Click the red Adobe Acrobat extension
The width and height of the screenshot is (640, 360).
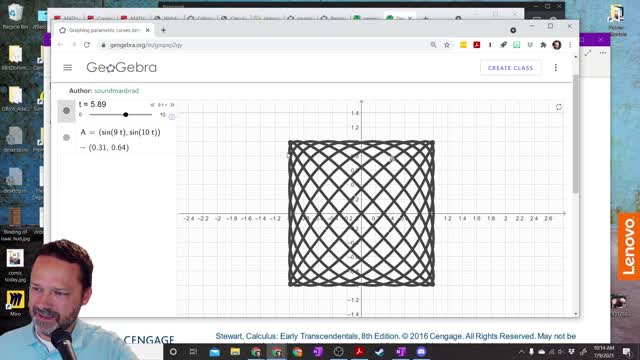(x=477, y=45)
